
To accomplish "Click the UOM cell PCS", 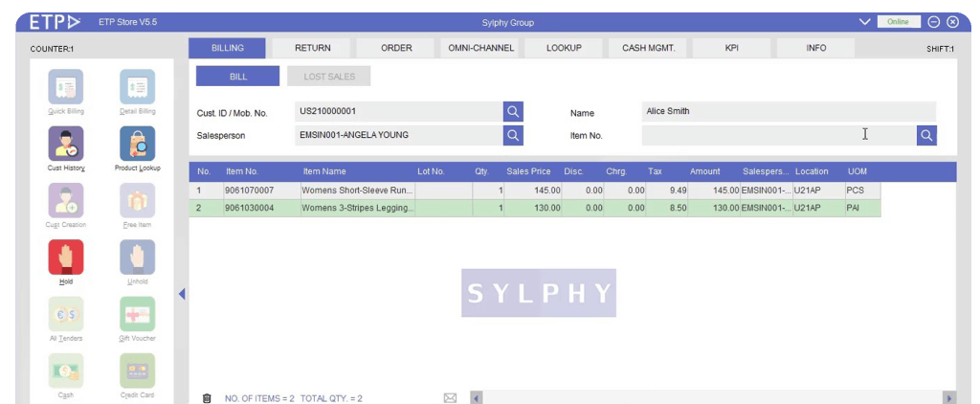I will pyautogui.click(x=862, y=191).
